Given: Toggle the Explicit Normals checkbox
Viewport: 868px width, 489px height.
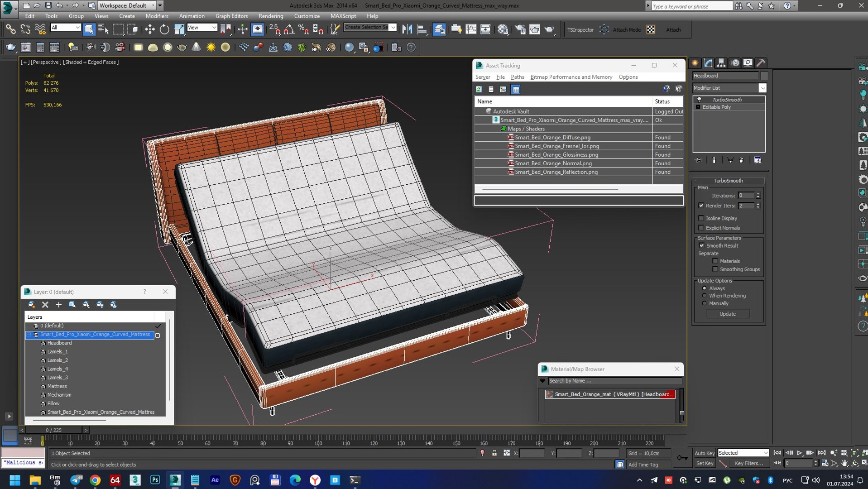Looking at the screenshot, I should click(x=701, y=228).
